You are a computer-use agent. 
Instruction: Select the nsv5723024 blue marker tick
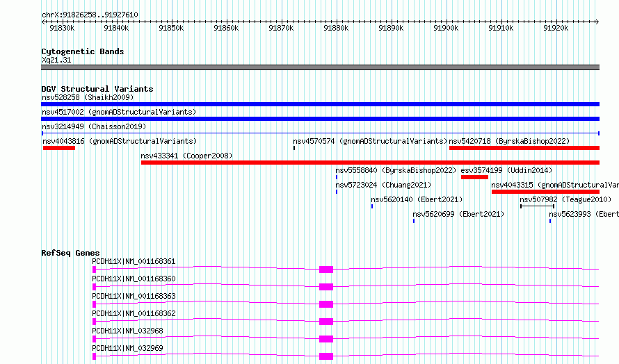(337, 192)
